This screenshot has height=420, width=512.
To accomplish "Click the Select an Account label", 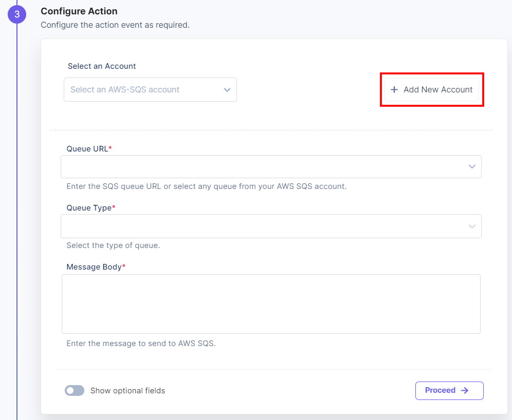I will click(x=102, y=66).
